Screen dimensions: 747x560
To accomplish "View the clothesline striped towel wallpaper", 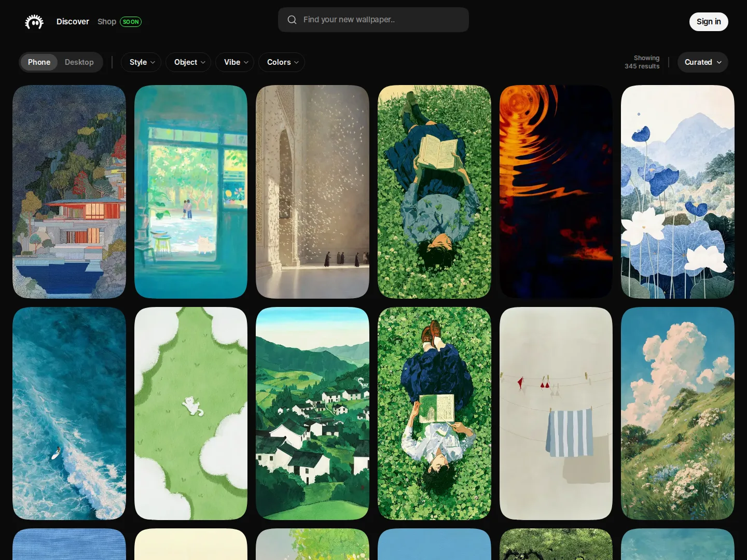I will point(556,413).
